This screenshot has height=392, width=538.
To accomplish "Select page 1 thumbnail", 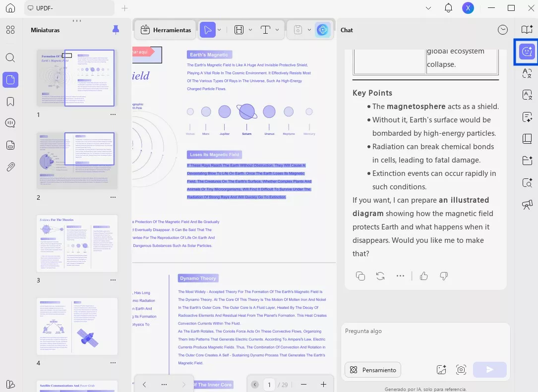I will tap(77, 78).
